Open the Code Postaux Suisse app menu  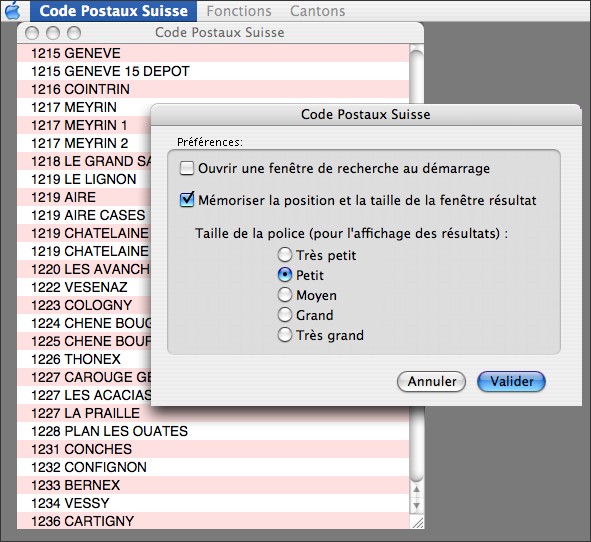click(113, 11)
